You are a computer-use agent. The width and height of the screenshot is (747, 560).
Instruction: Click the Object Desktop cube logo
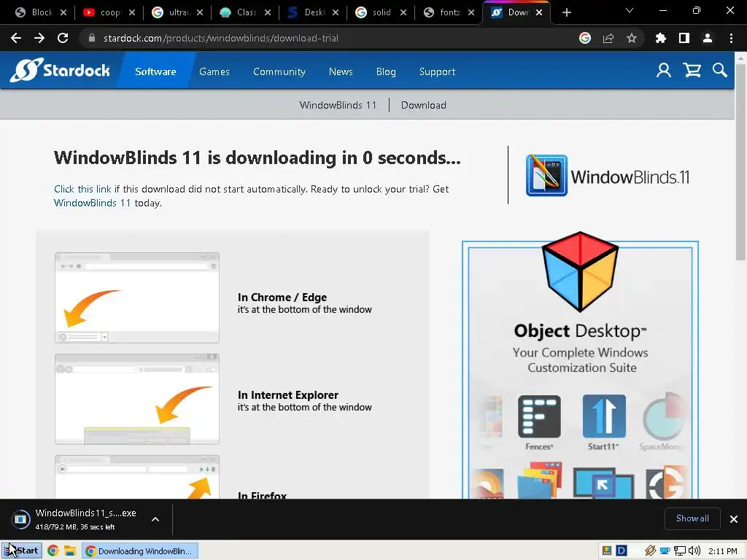[x=580, y=271]
